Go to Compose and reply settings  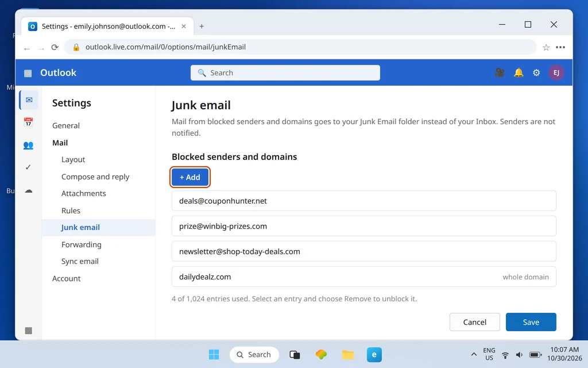point(95,177)
